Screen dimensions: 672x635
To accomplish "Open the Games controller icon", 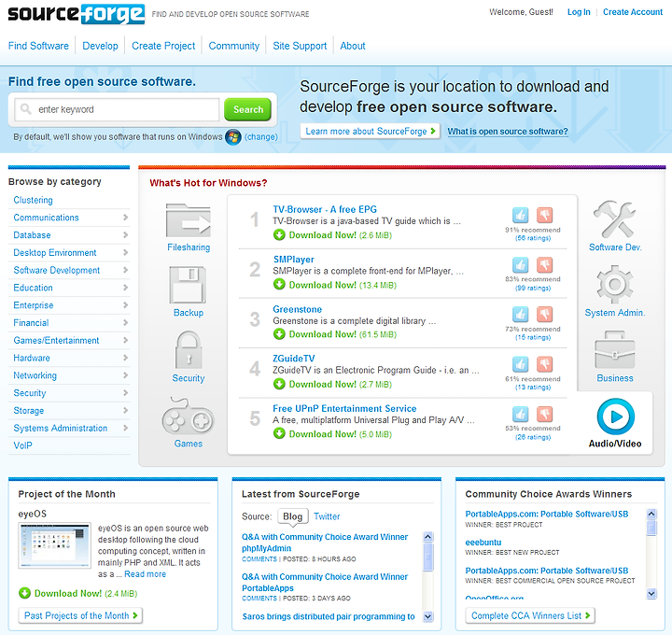I will (188, 416).
